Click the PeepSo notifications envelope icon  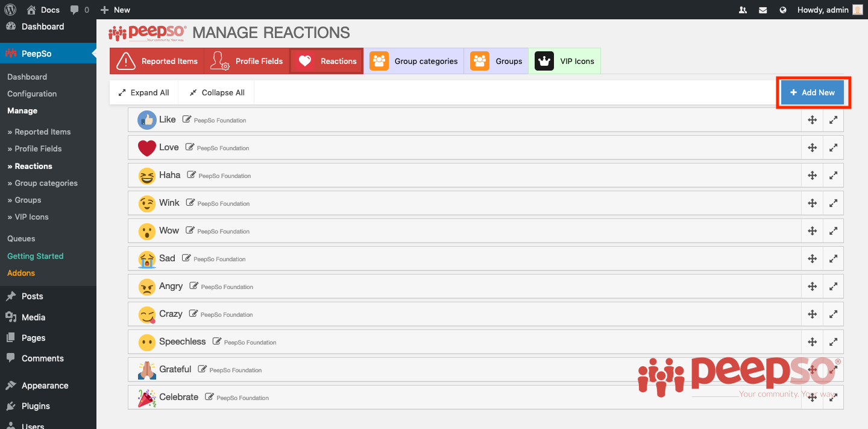(763, 10)
